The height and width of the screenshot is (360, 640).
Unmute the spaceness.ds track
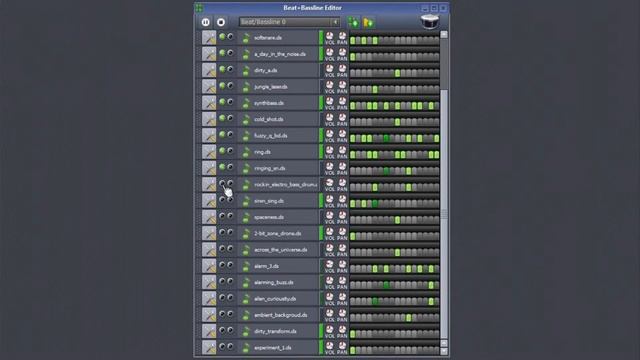[222, 216]
